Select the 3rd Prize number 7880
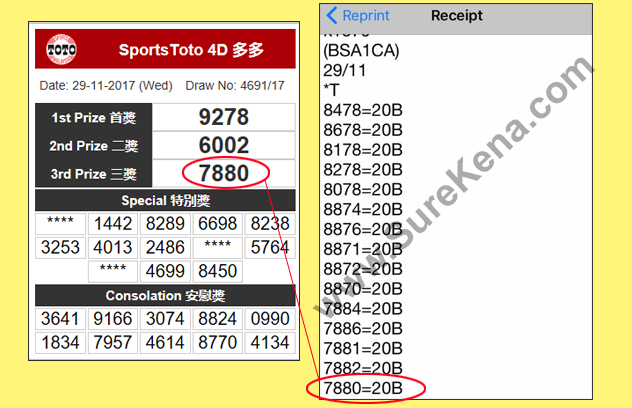The image size is (632, 408). 224,173
